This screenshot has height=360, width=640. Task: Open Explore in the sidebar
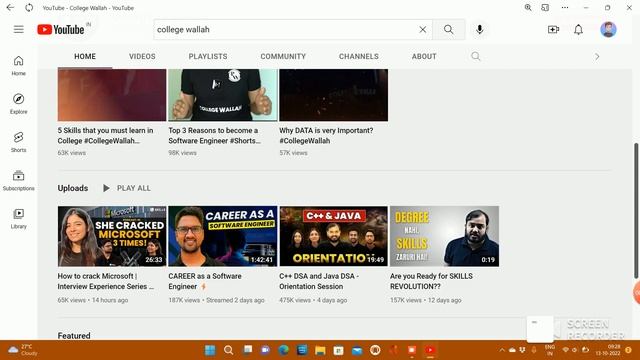pos(18,104)
